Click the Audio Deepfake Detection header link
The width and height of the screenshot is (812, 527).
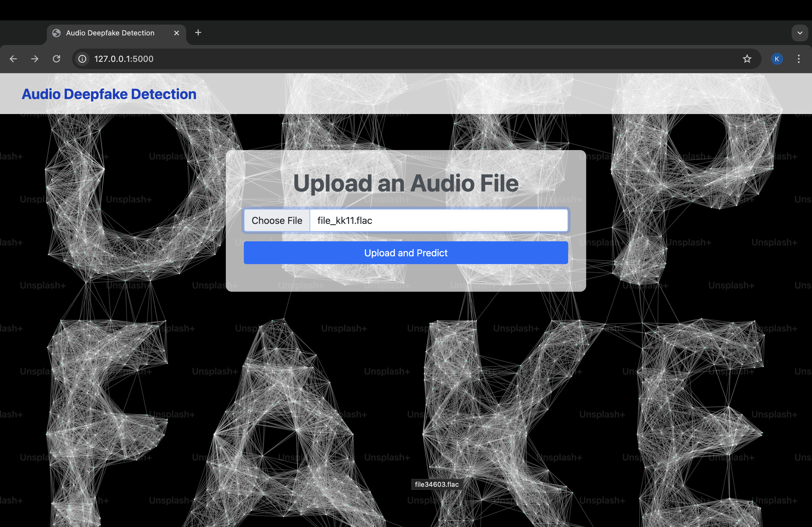[x=109, y=94]
